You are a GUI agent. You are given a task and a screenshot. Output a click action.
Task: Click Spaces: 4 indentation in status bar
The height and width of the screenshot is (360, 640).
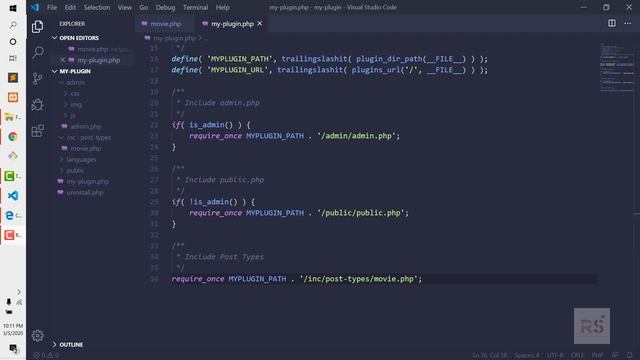click(x=527, y=356)
